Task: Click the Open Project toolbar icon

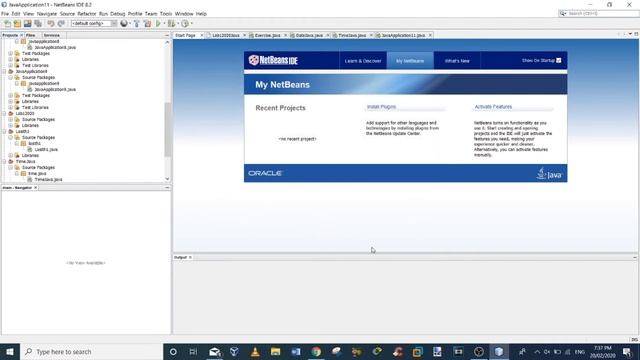Action: [27, 24]
